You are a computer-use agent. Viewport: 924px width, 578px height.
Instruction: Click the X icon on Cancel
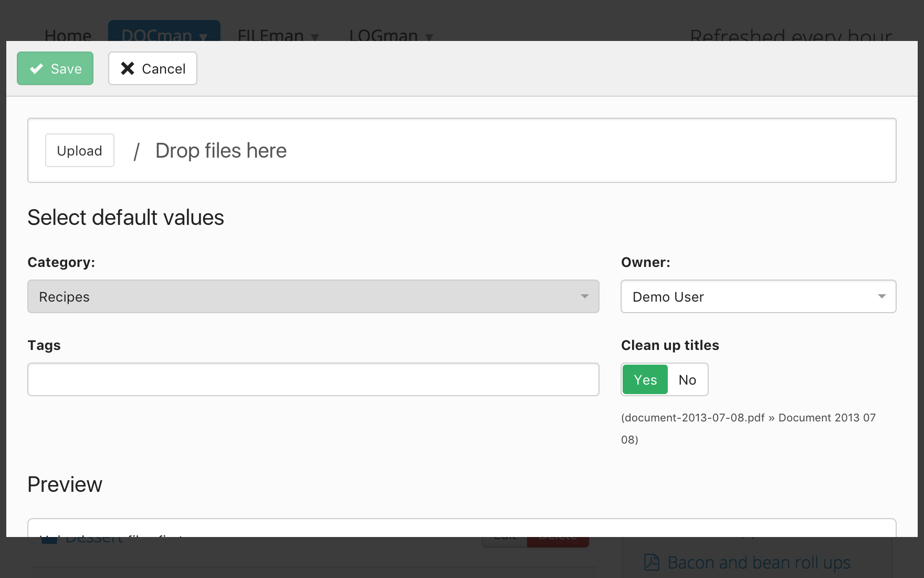point(128,68)
